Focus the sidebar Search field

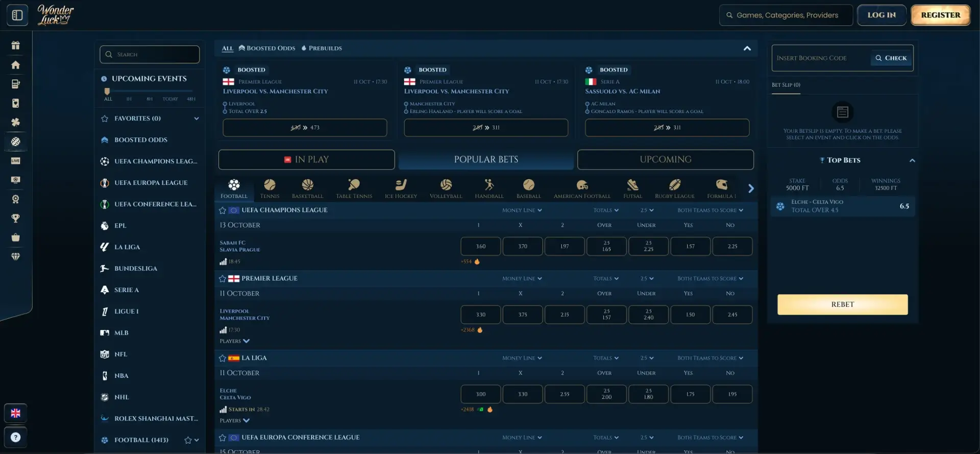[150, 55]
